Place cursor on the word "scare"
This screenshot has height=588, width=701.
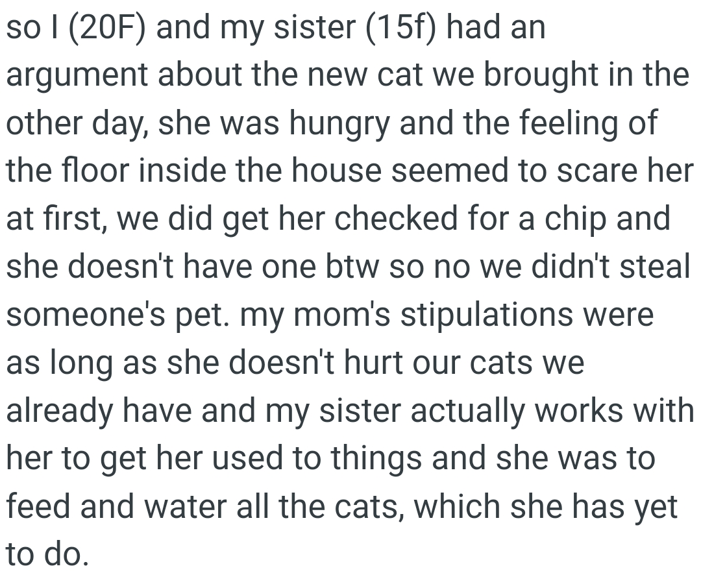click(596, 172)
